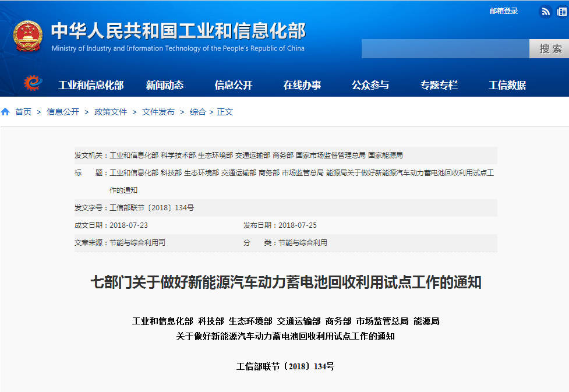Click the national emblem logo
Screen dimensions: 569x392
pyautogui.click(x=28, y=36)
